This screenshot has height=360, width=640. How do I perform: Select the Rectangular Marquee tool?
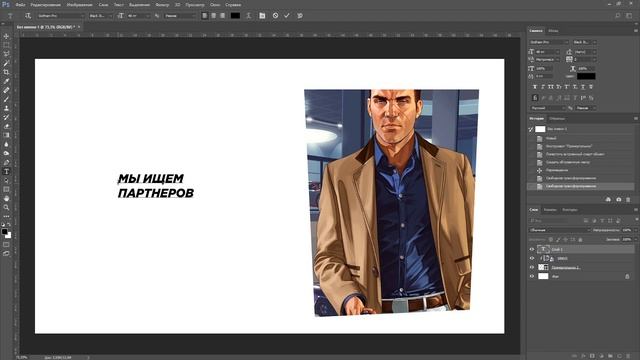pyautogui.click(x=6, y=45)
